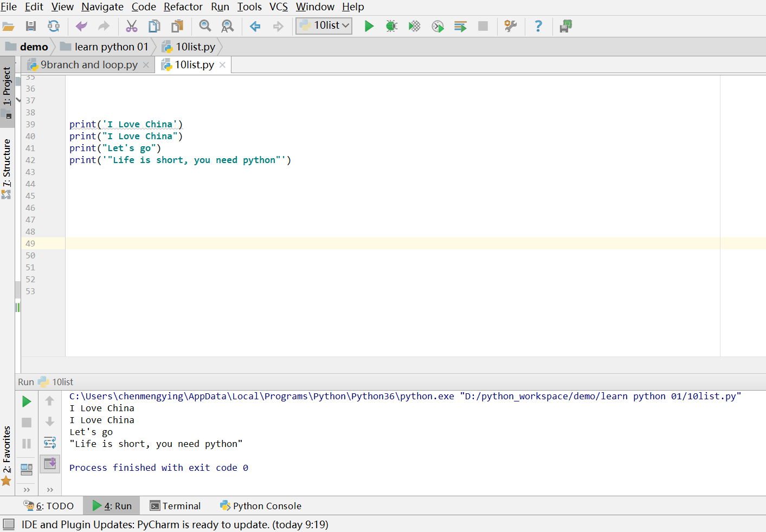Click the Undo arrow icon

[x=81, y=26]
